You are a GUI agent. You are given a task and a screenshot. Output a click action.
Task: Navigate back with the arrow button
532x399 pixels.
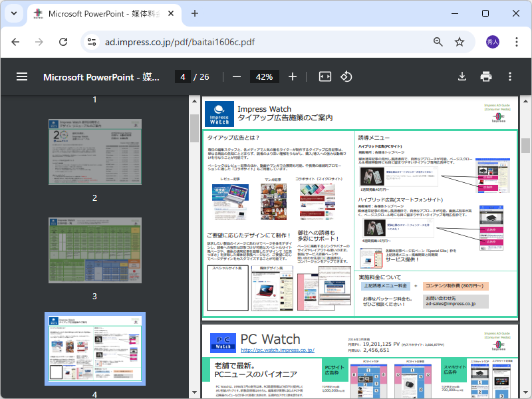coord(15,41)
